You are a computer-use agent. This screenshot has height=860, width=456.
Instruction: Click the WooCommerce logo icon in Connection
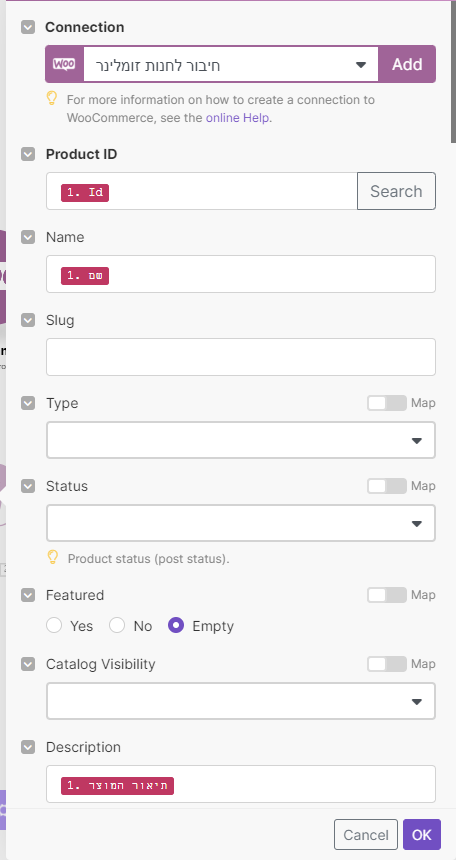64,64
